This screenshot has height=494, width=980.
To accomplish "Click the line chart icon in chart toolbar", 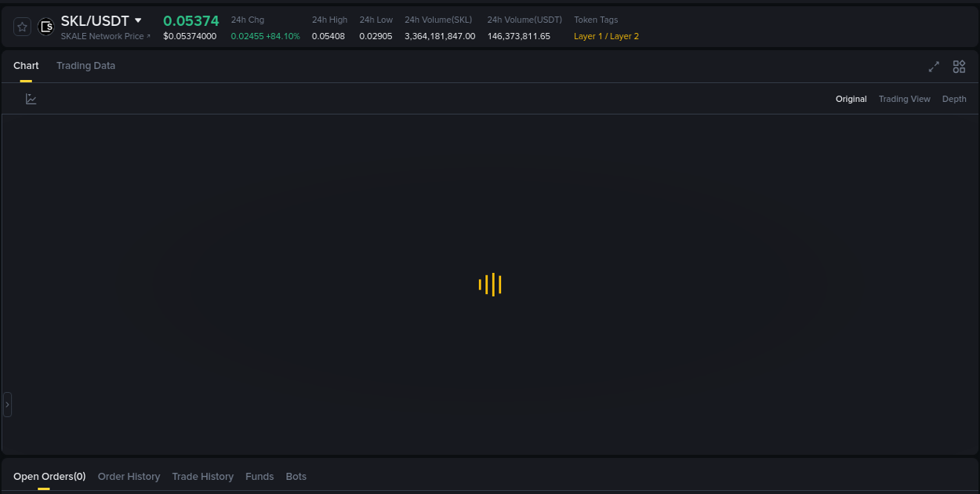I will (x=31, y=99).
